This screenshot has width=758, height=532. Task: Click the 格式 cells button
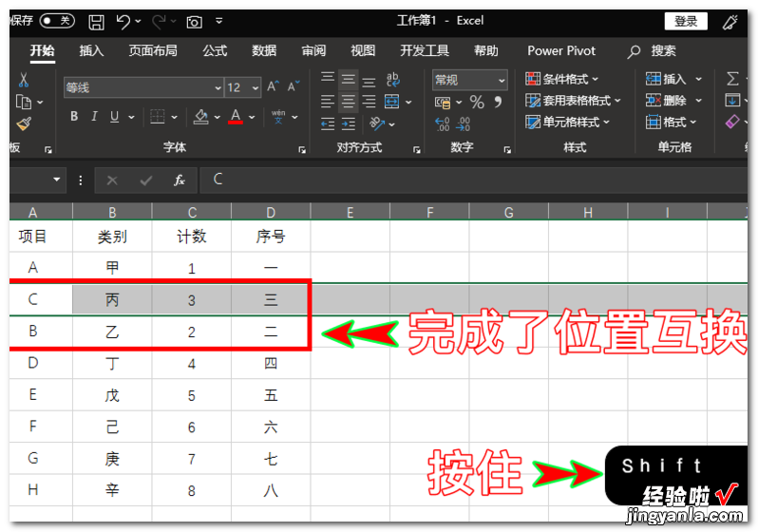[x=672, y=122]
